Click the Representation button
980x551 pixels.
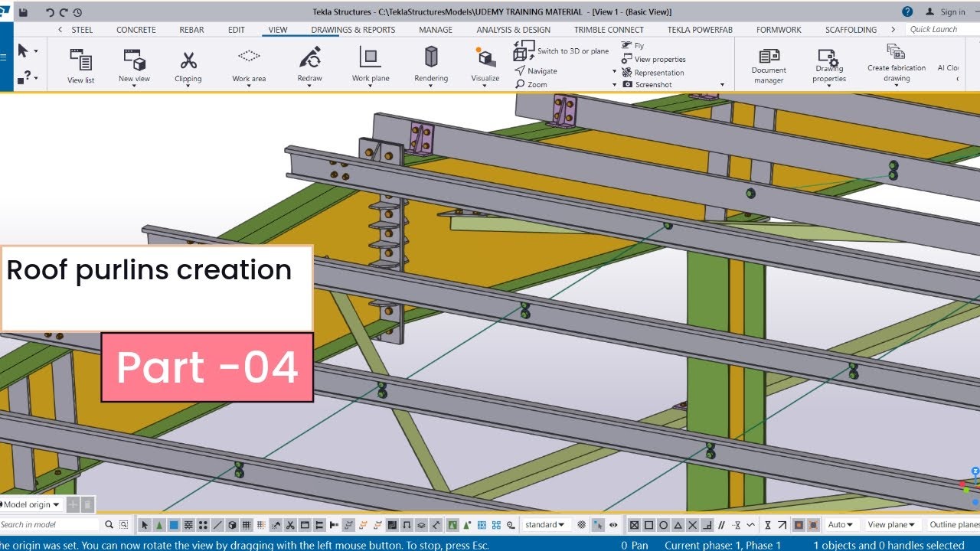click(x=653, y=73)
